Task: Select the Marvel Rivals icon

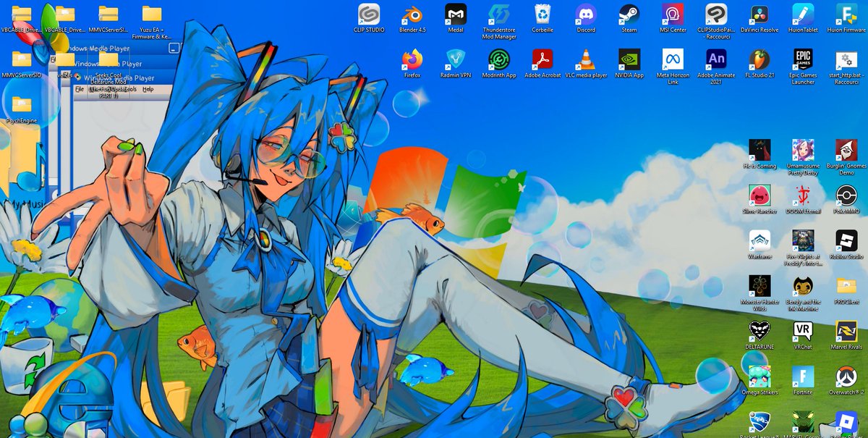Action: tap(846, 331)
